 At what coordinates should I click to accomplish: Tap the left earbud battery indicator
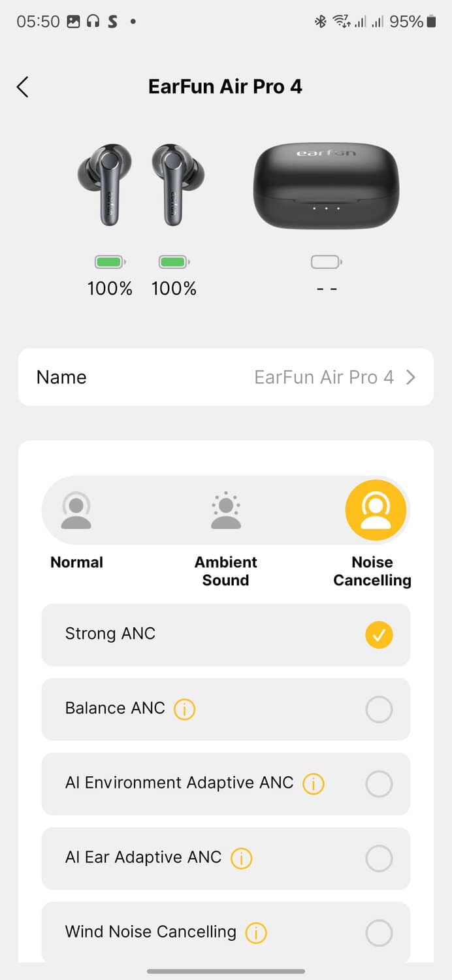[x=110, y=262]
